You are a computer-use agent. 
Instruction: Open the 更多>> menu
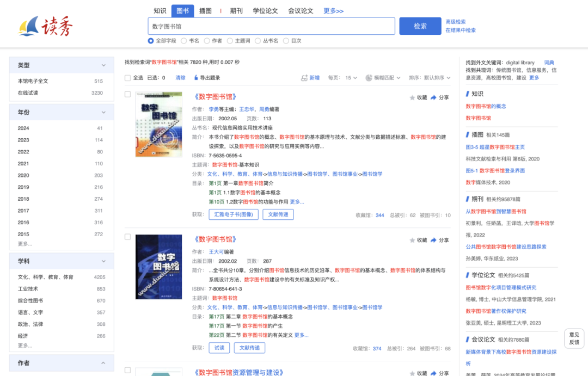(x=332, y=10)
